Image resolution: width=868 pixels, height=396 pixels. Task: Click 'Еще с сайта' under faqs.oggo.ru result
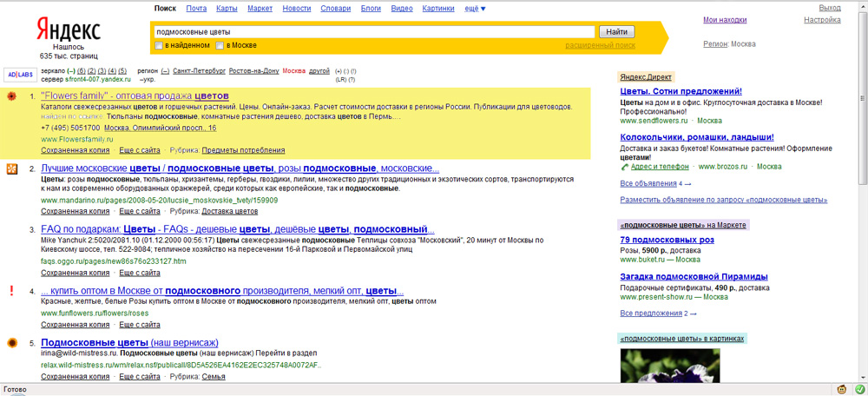pos(140,273)
